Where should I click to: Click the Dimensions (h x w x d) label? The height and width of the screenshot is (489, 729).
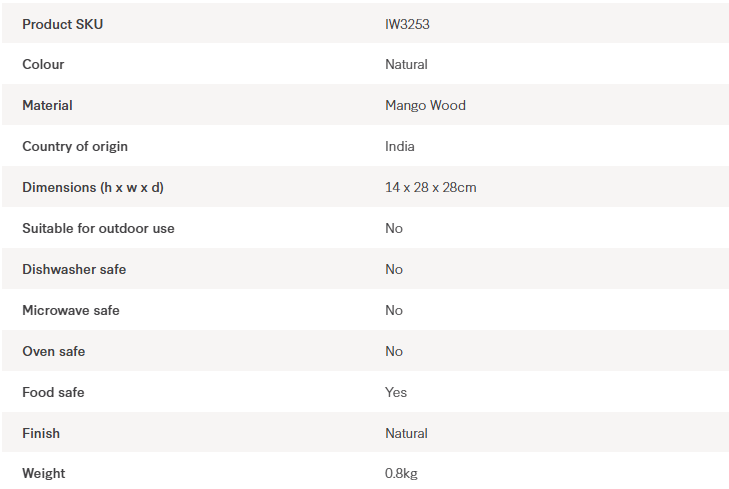(93, 188)
